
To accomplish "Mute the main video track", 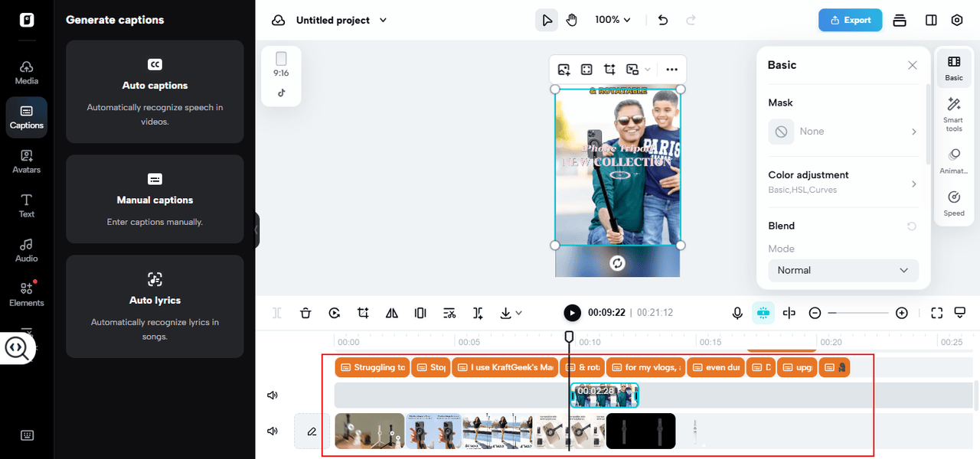I will 272,431.
